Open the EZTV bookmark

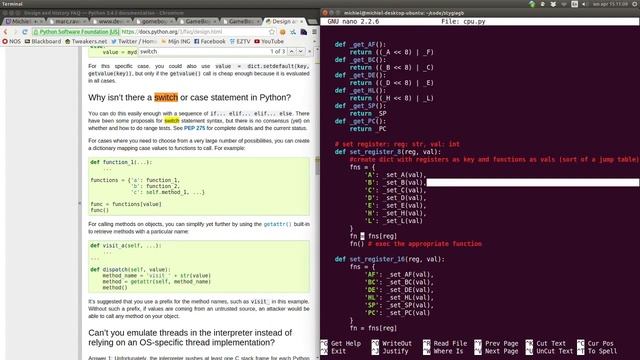click(240, 42)
